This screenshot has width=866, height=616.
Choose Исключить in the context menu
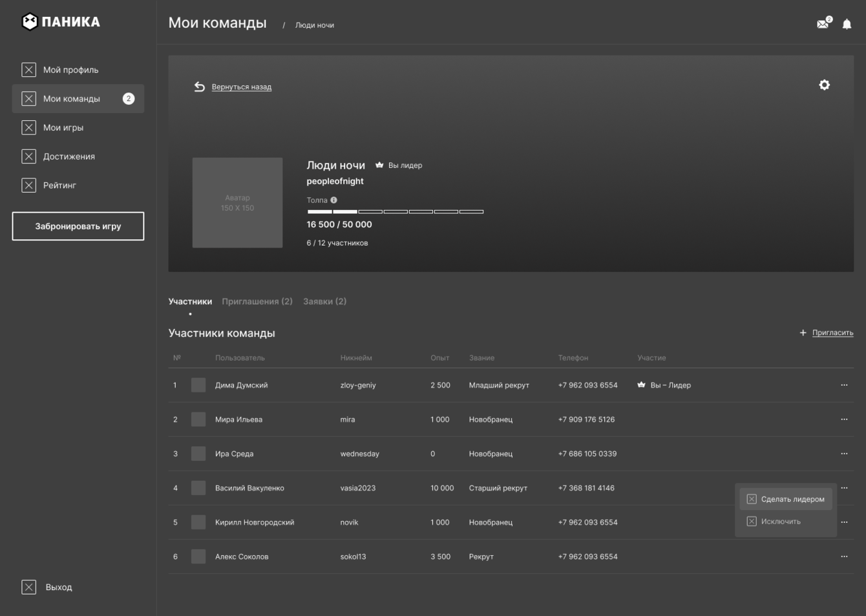(780, 522)
